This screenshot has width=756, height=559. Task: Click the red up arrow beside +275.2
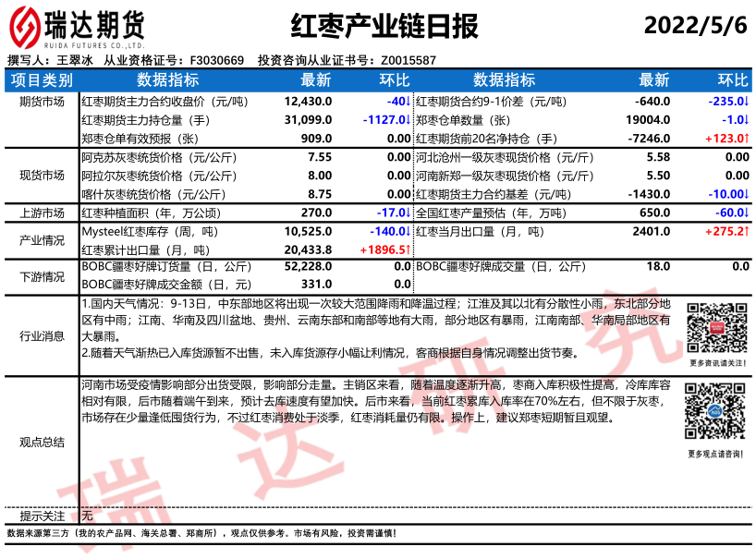pos(746,231)
